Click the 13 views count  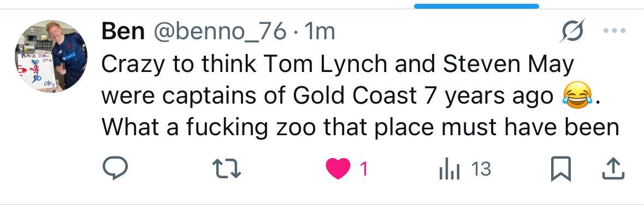pyautogui.click(x=481, y=169)
